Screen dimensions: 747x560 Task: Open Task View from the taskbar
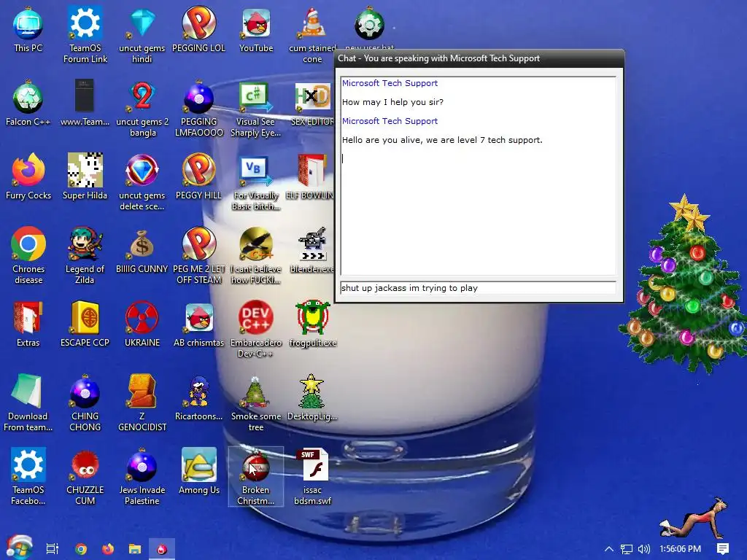click(52, 548)
